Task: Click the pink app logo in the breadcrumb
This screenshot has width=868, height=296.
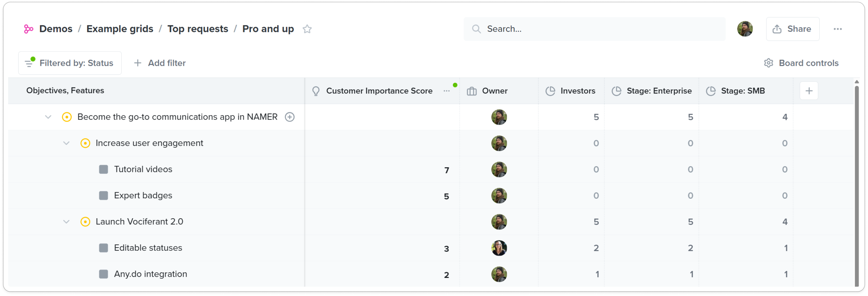Action: pos(29,29)
